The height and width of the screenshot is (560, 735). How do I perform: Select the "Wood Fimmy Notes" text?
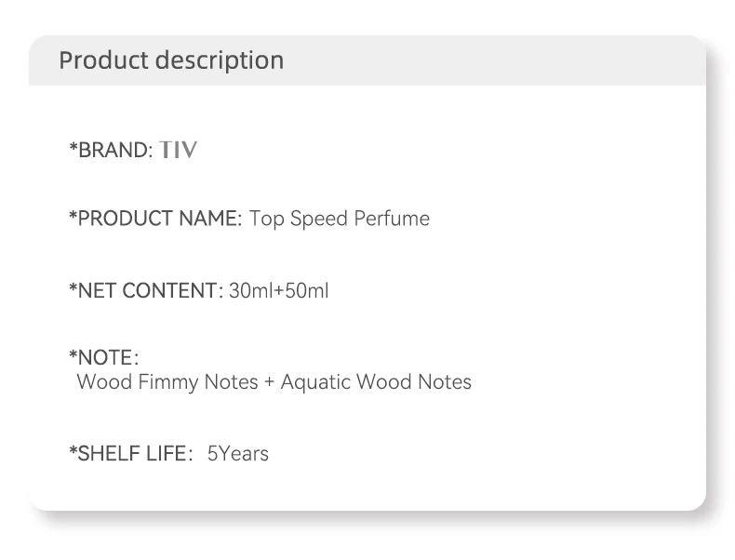click(167, 382)
